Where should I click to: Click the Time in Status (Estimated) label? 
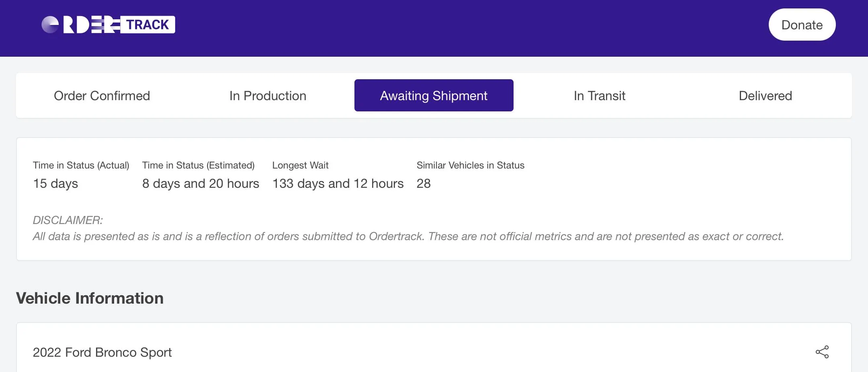pyautogui.click(x=198, y=165)
